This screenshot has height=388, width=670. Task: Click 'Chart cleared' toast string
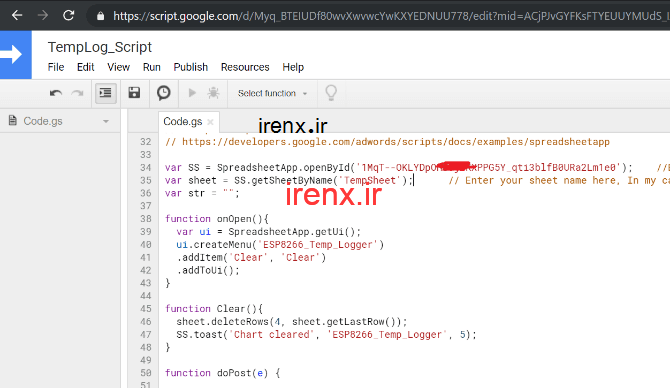[272, 335]
